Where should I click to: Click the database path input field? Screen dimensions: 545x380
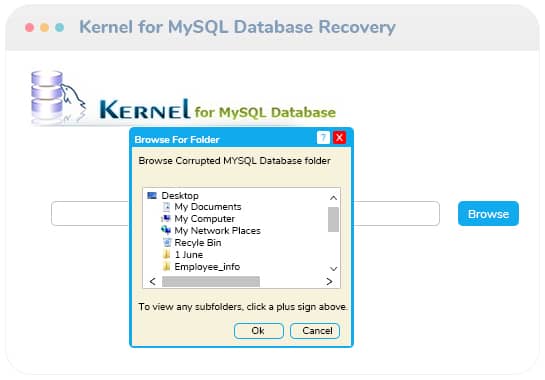245,213
